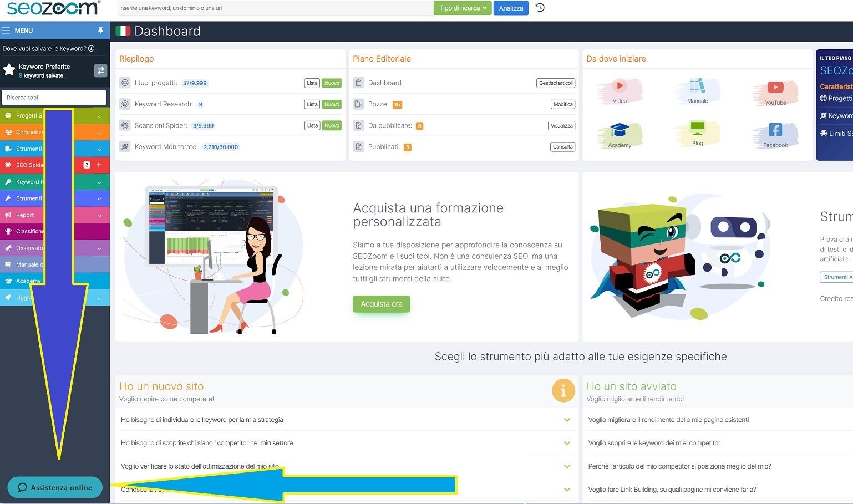The height and width of the screenshot is (504, 853).
Task: Click the main keyword/domain search field
Action: 275,8
